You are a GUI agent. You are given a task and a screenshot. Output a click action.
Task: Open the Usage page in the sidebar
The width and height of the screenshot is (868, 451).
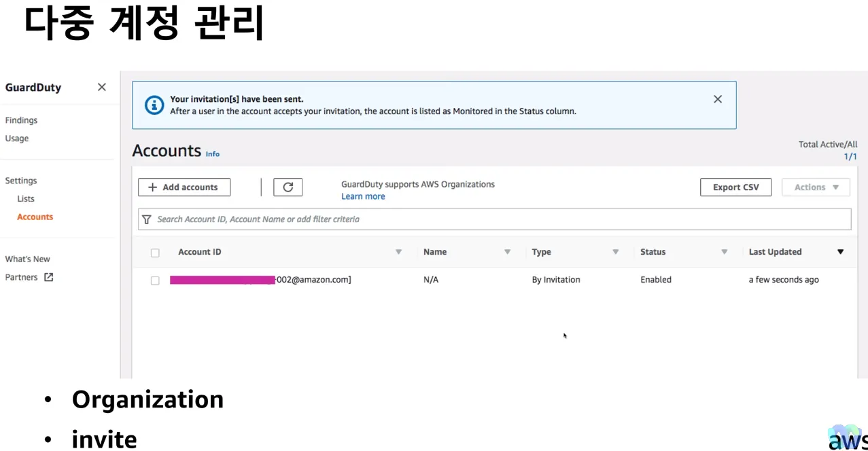(x=17, y=139)
